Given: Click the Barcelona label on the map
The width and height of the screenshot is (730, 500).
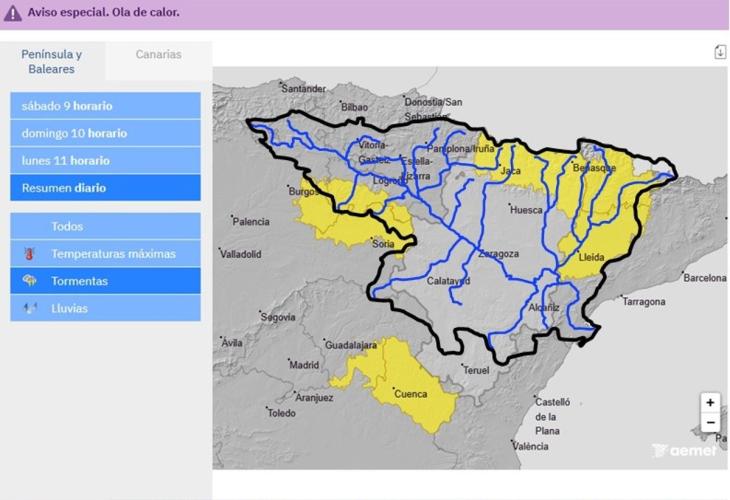Looking at the screenshot, I should pyautogui.click(x=704, y=278).
